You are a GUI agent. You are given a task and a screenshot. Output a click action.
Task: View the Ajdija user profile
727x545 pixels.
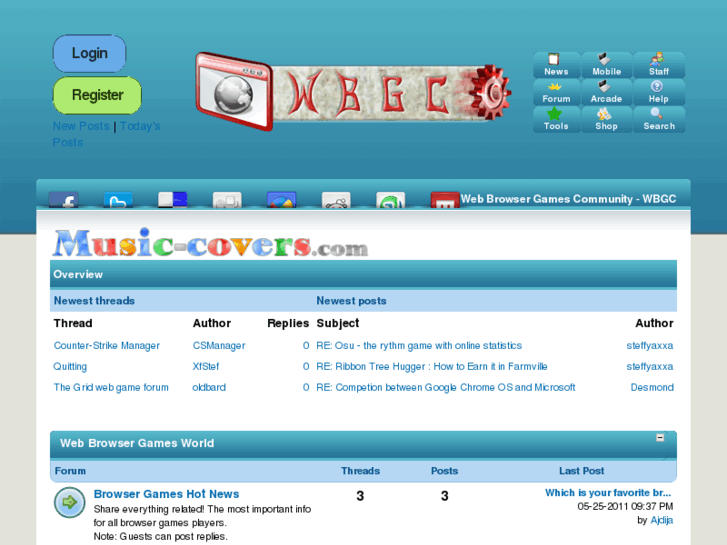(662, 520)
